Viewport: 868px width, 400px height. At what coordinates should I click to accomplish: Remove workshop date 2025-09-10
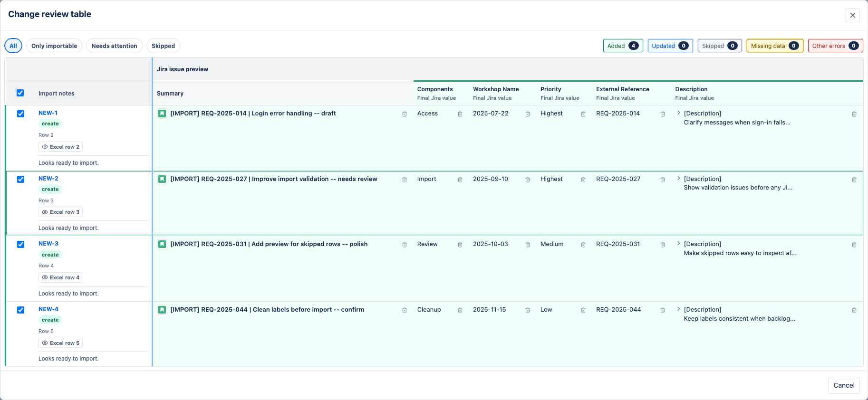[x=528, y=180]
